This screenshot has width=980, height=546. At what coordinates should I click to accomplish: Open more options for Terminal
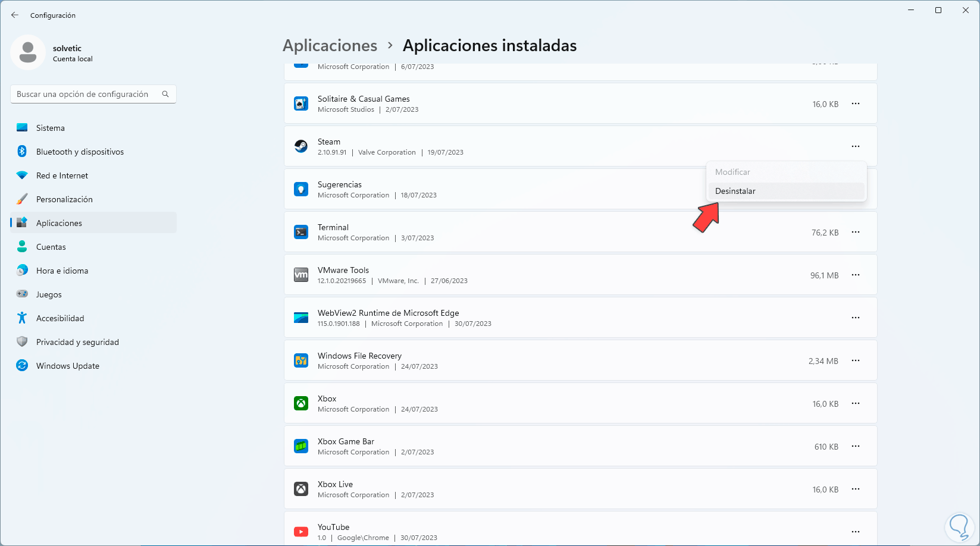click(856, 232)
